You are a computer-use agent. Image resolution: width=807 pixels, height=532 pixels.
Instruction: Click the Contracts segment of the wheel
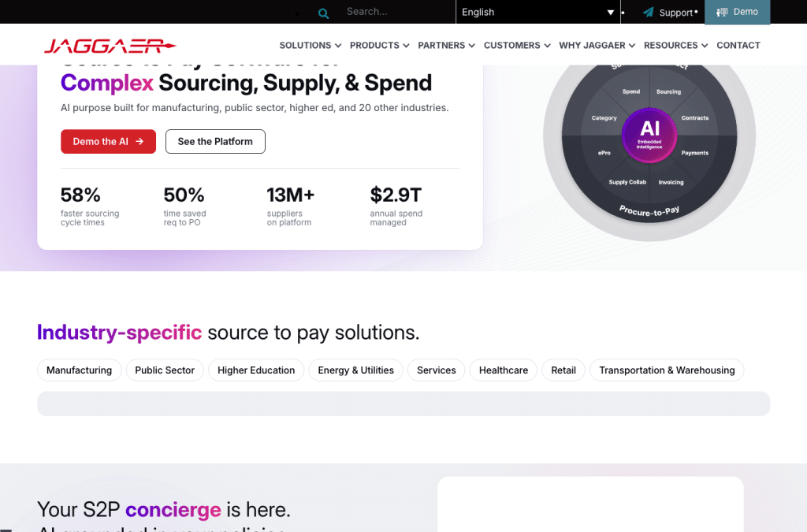pyautogui.click(x=695, y=117)
